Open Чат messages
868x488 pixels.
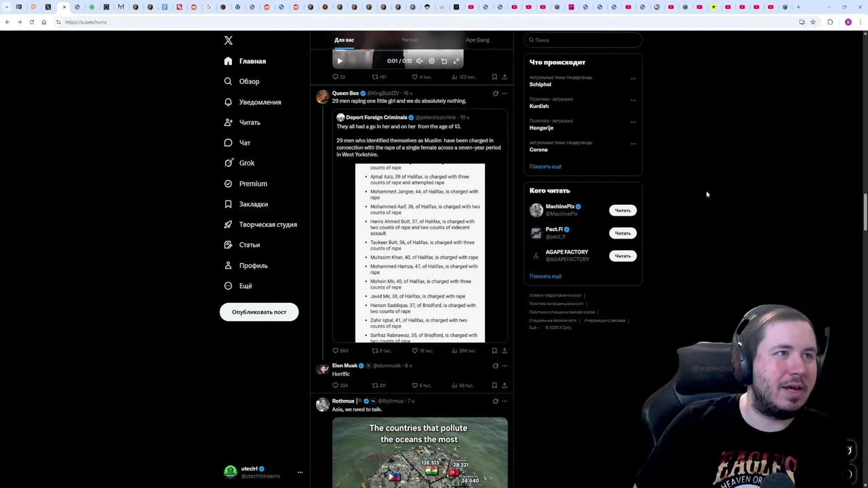pyautogui.click(x=237, y=142)
